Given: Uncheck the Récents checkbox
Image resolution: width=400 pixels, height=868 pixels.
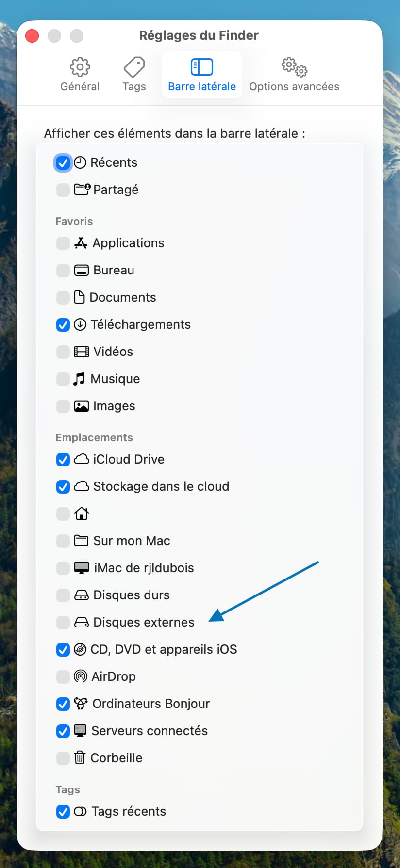Looking at the screenshot, I should (63, 163).
